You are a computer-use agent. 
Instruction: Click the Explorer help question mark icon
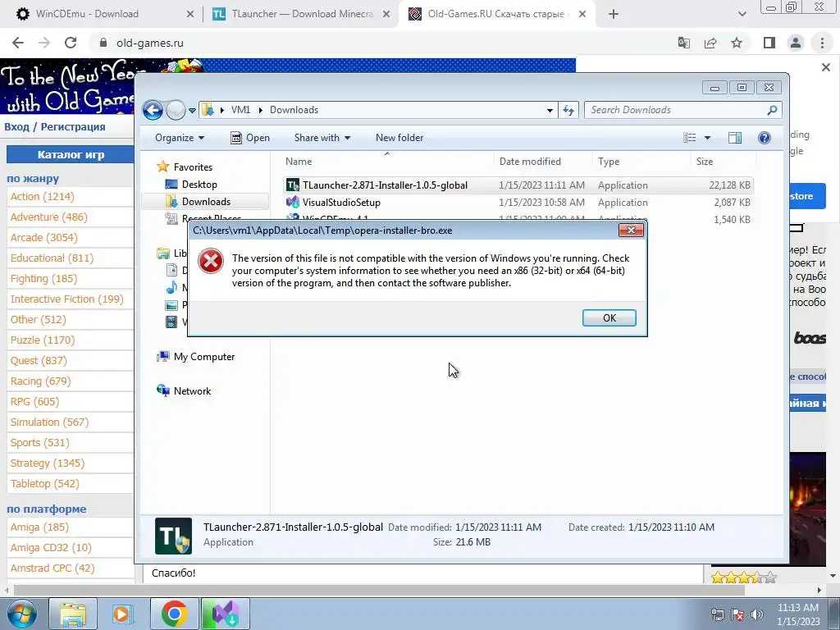click(x=765, y=138)
